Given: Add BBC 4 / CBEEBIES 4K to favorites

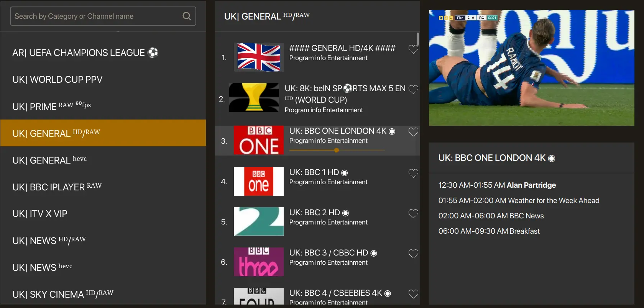Looking at the screenshot, I should [413, 294].
